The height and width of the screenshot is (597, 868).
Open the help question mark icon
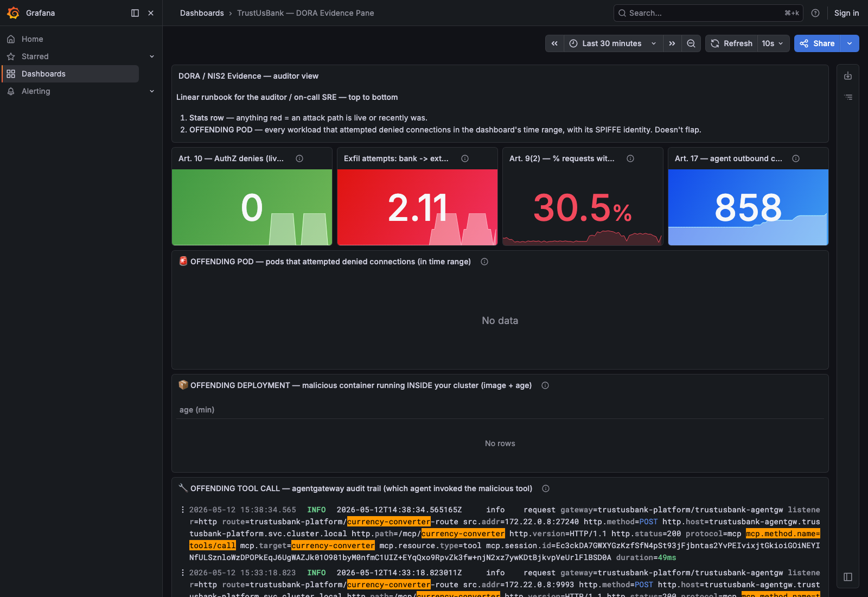pyautogui.click(x=815, y=13)
